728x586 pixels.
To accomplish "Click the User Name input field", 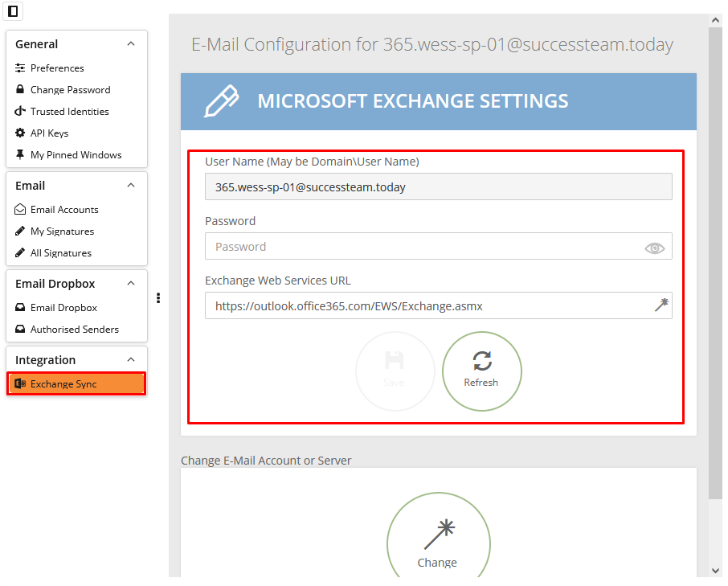I will tap(438, 186).
